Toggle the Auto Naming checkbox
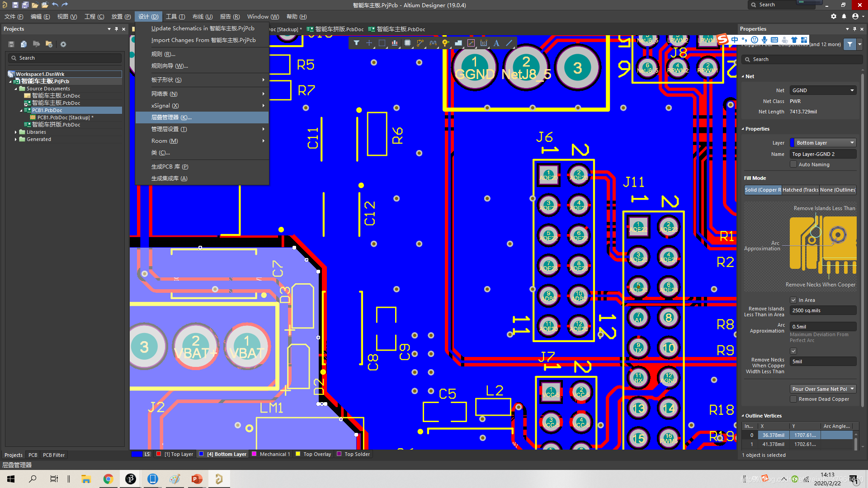The height and width of the screenshot is (488, 868). pyautogui.click(x=793, y=164)
